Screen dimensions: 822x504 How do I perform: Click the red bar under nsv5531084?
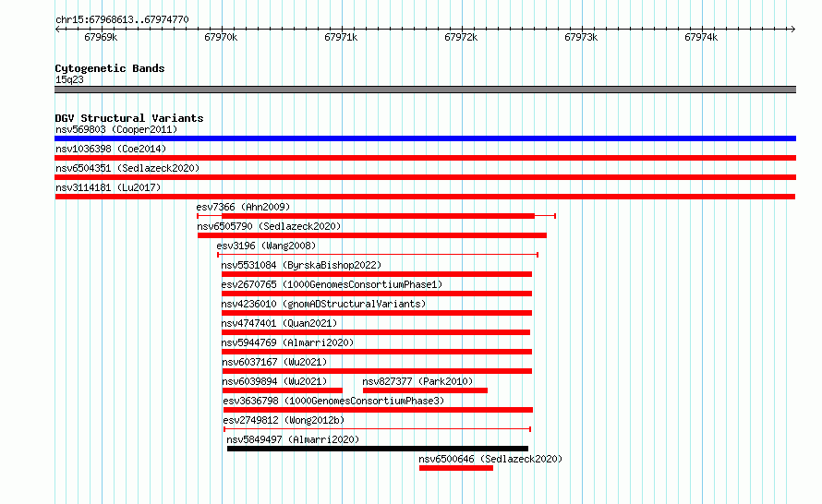(x=377, y=274)
